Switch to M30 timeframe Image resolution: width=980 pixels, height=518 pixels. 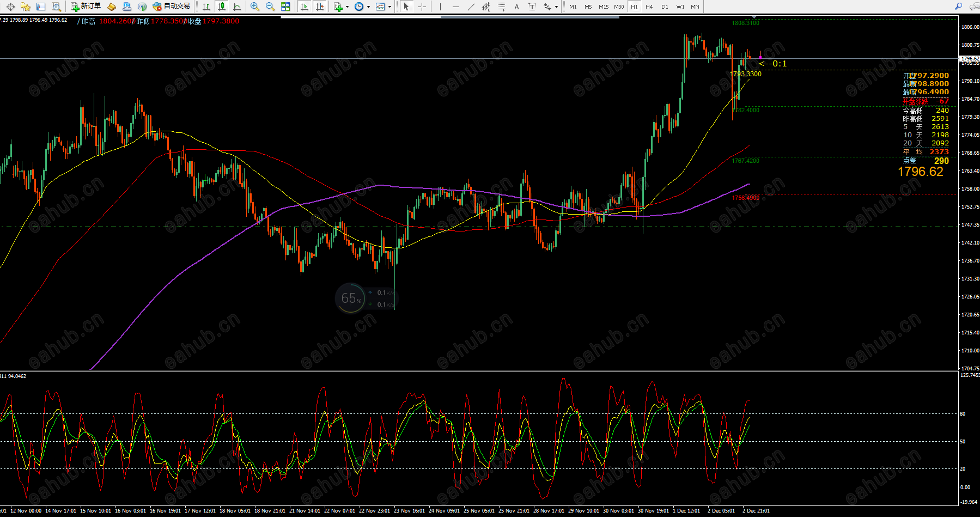[x=619, y=7]
